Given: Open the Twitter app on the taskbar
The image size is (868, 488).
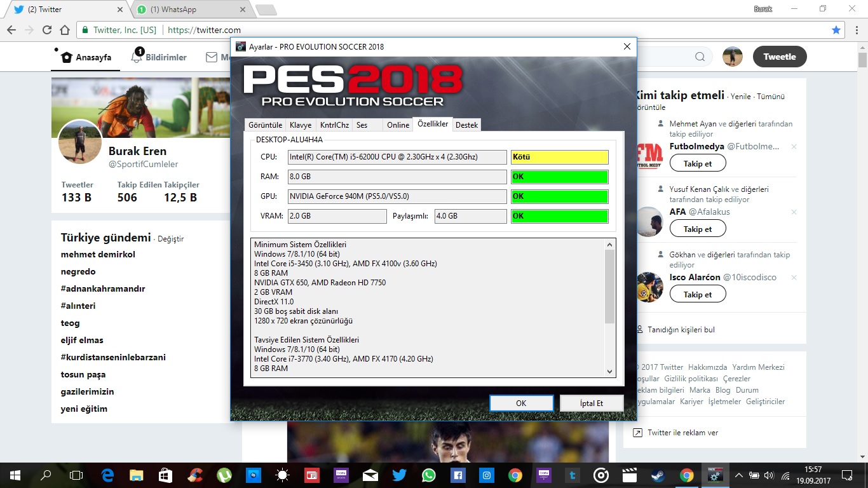Looking at the screenshot, I should point(400,475).
